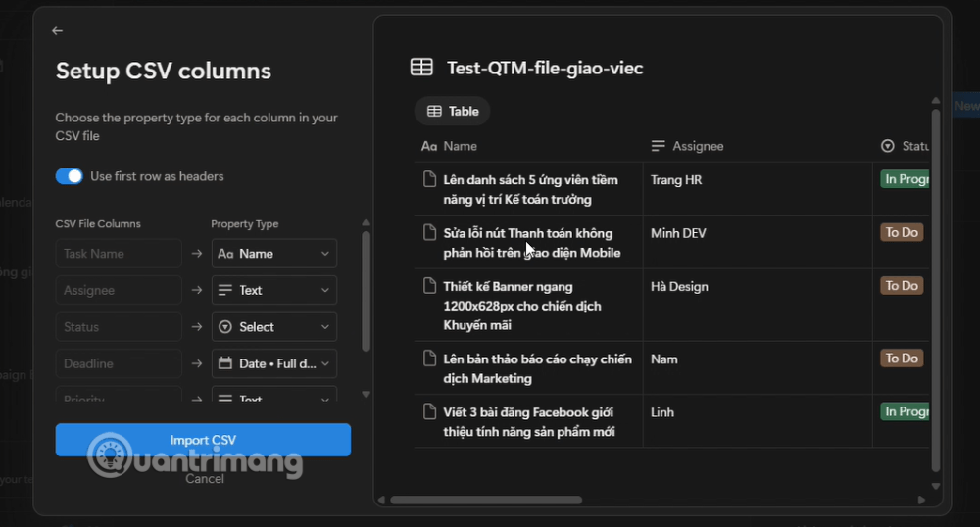Select the Table view tab
The height and width of the screenshot is (527, 980).
click(x=453, y=111)
